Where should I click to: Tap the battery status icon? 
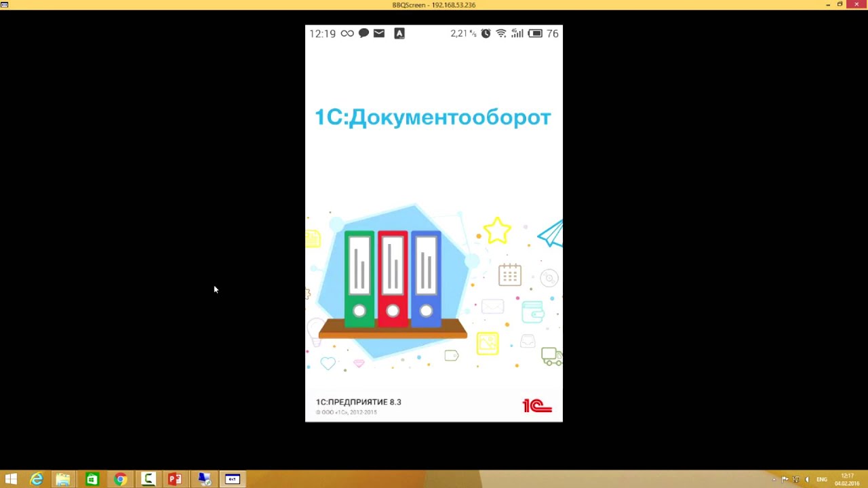(535, 33)
